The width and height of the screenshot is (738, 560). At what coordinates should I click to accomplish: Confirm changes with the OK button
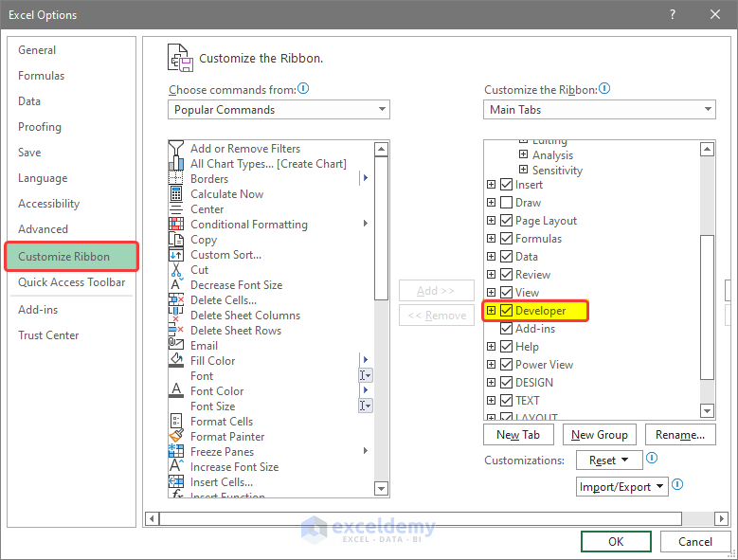(616, 542)
